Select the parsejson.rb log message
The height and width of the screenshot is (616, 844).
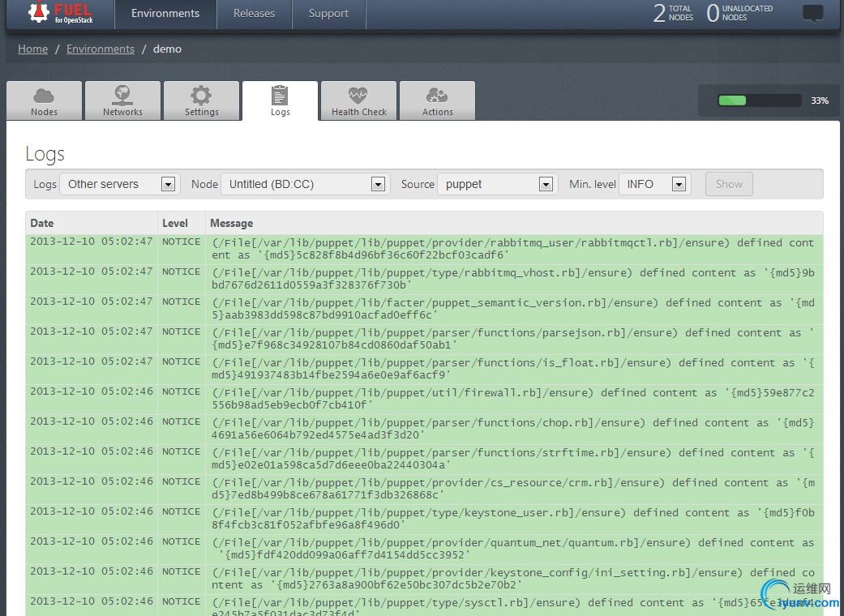click(513, 339)
